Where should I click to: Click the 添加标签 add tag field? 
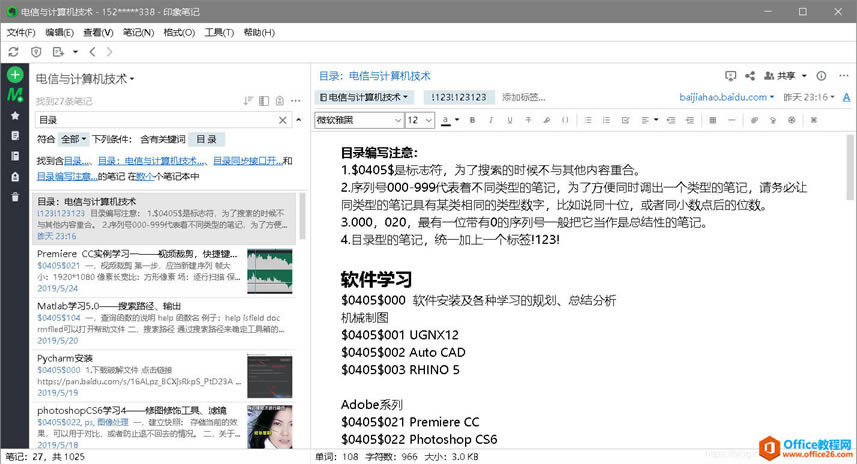[x=524, y=97]
